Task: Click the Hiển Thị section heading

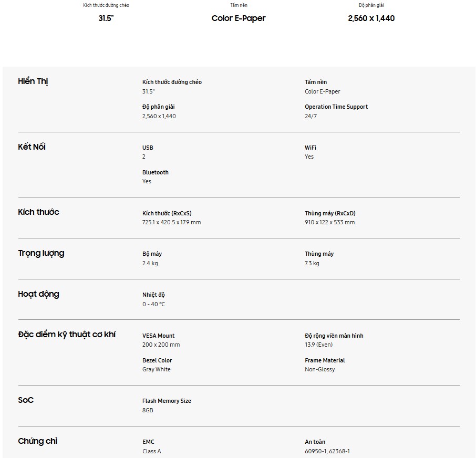Action: point(33,81)
